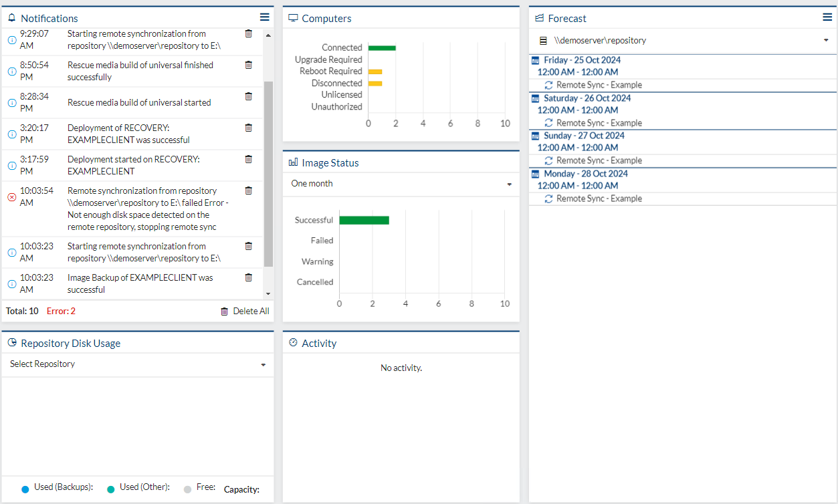This screenshot has width=838, height=504.
Task: Click the red error icon at 10:03:54 AM
Action: click(11, 197)
